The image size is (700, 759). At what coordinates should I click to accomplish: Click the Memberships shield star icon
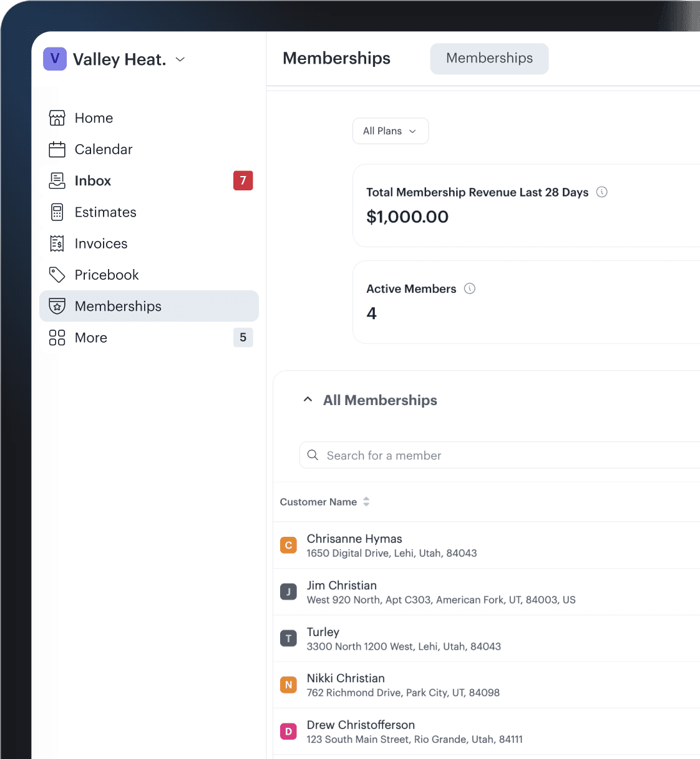57,306
